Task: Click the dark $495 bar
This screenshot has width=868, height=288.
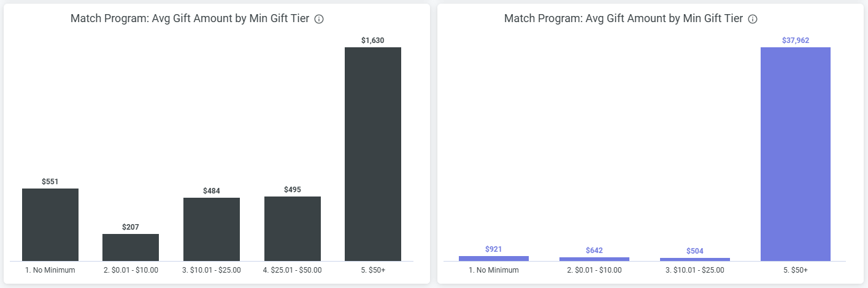Action: pyautogui.click(x=293, y=228)
